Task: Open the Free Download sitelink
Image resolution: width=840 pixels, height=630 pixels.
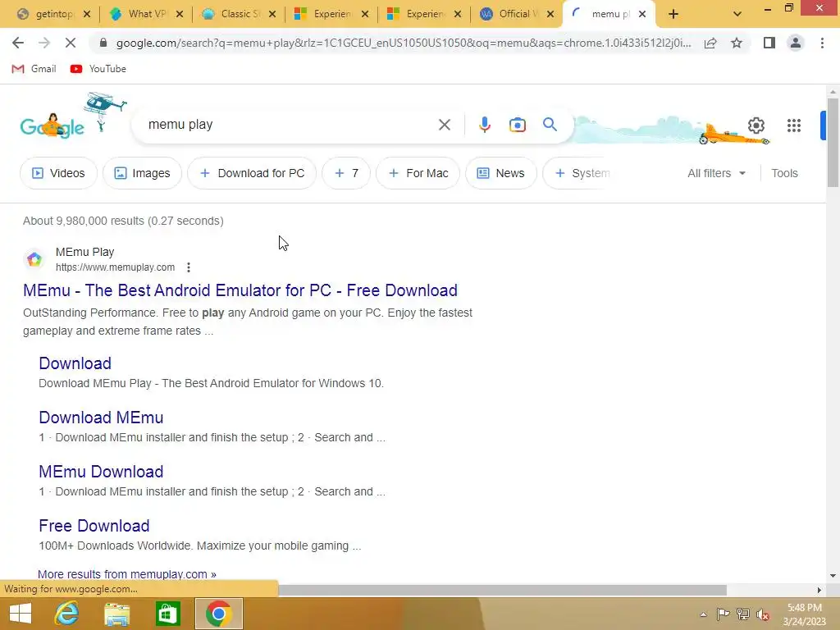Action: click(x=94, y=526)
